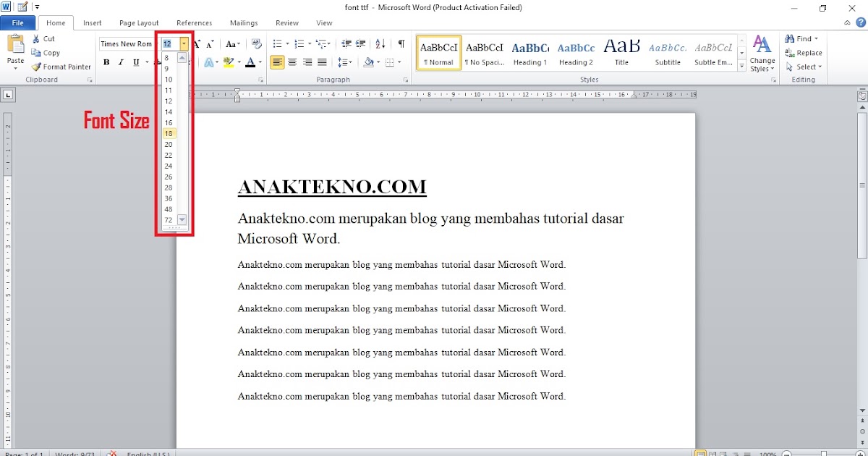
Task: Toggle Justify alignment
Action: (322, 62)
